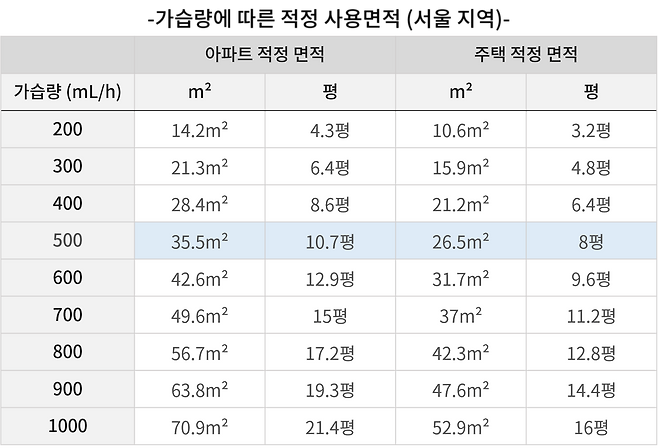Image resolution: width=658 pixels, height=448 pixels.
Task: Select the highlighted 35.5m² cell
Action: 200,241
